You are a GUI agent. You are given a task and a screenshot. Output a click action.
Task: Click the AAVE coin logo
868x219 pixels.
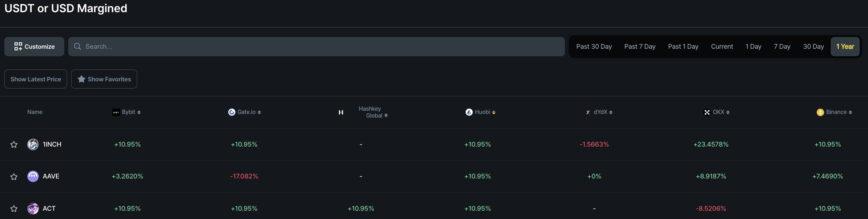(33, 176)
